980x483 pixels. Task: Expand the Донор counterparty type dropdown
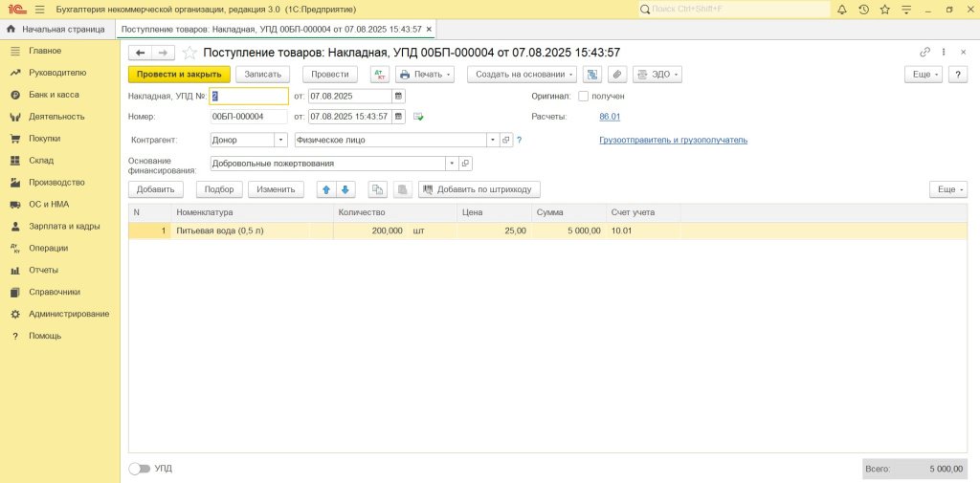click(x=280, y=140)
